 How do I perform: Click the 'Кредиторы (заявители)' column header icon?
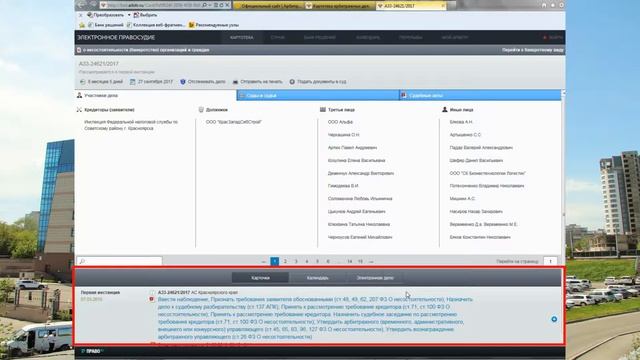79,109
